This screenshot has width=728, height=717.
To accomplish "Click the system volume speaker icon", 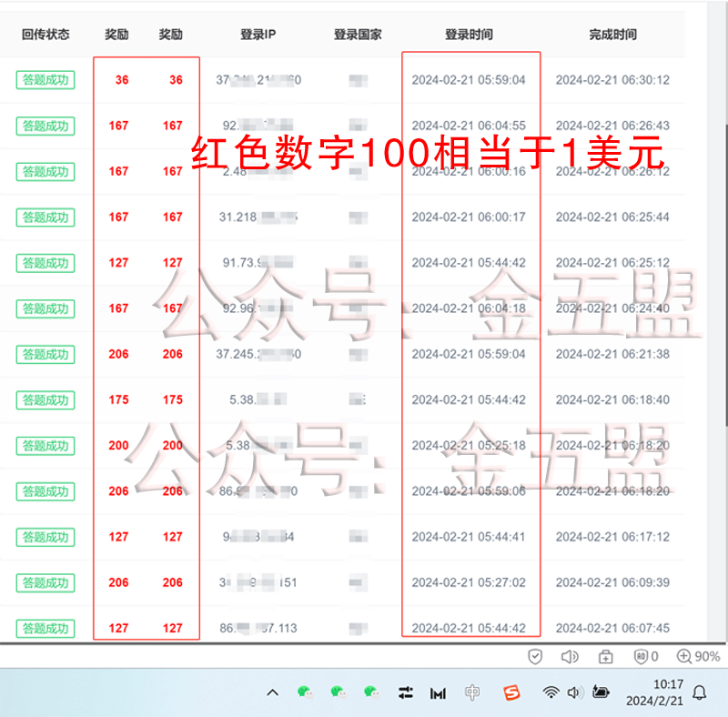I will (574, 693).
